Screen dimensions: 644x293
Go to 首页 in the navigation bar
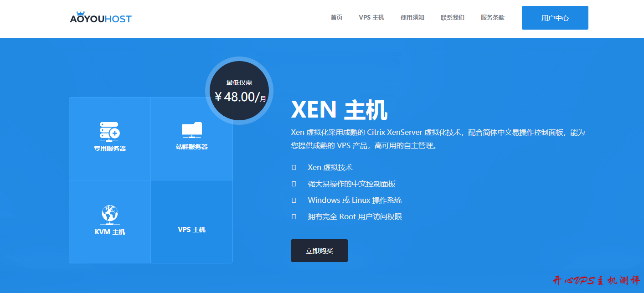tap(336, 18)
